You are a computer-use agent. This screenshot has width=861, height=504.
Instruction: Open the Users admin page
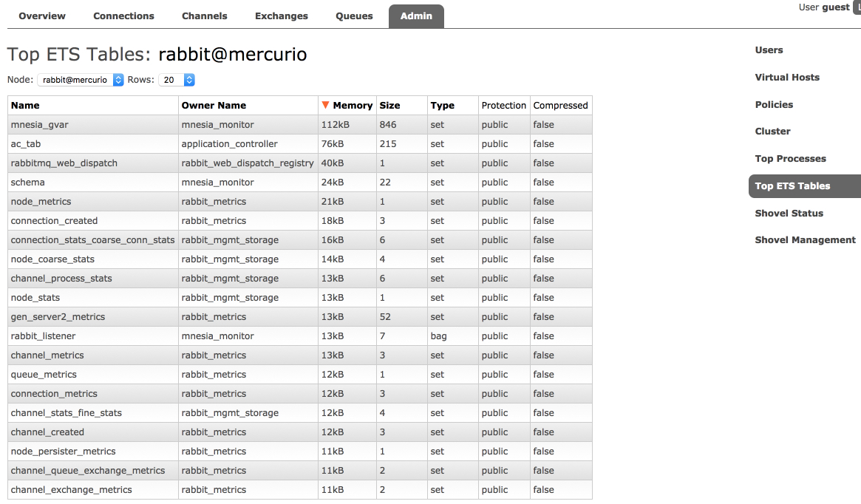pyautogui.click(x=769, y=50)
